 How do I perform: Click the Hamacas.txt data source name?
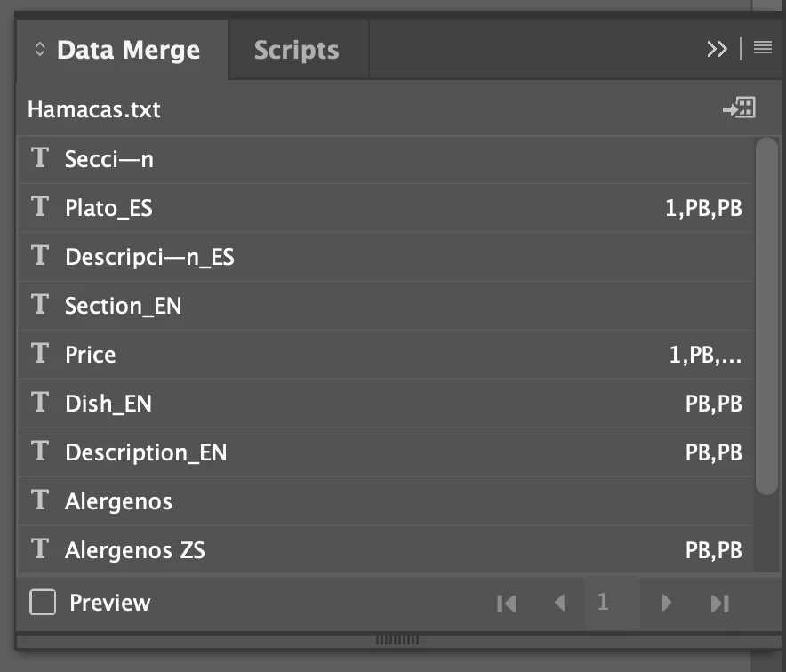point(94,109)
